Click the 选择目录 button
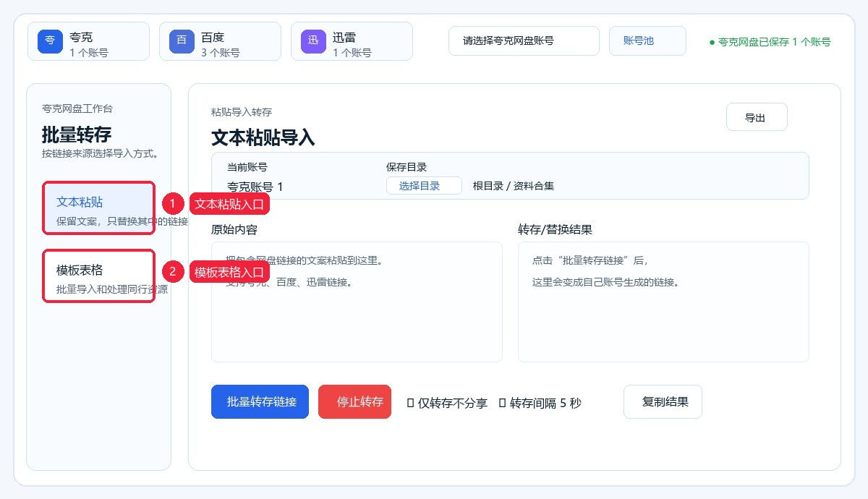The width and height of the screenshot is (868, 499). point(424,186)
